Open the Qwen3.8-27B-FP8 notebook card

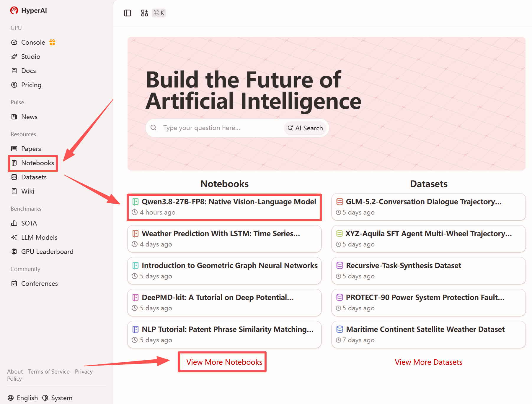click(224, 207)
